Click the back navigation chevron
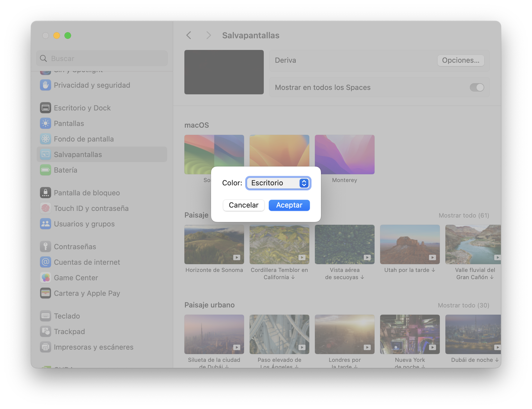 tap(189, 36)
